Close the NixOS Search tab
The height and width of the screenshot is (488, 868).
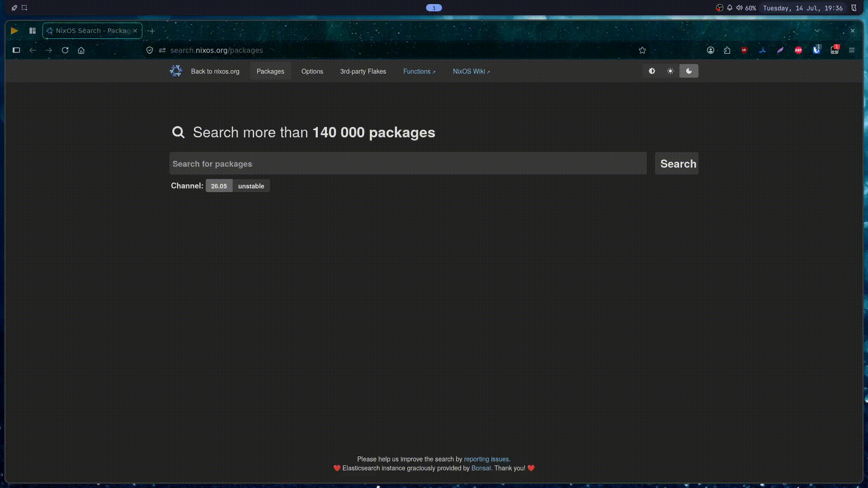tap(135, 31)
